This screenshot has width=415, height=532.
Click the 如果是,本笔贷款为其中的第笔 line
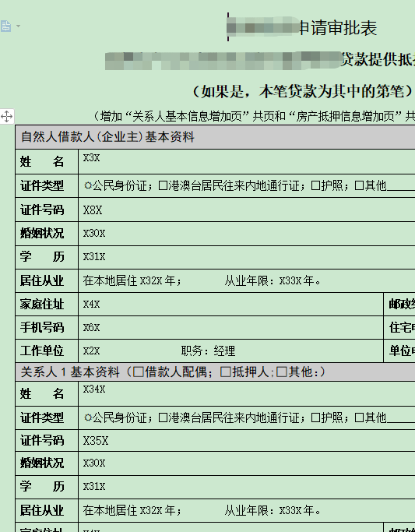point(303,91)
